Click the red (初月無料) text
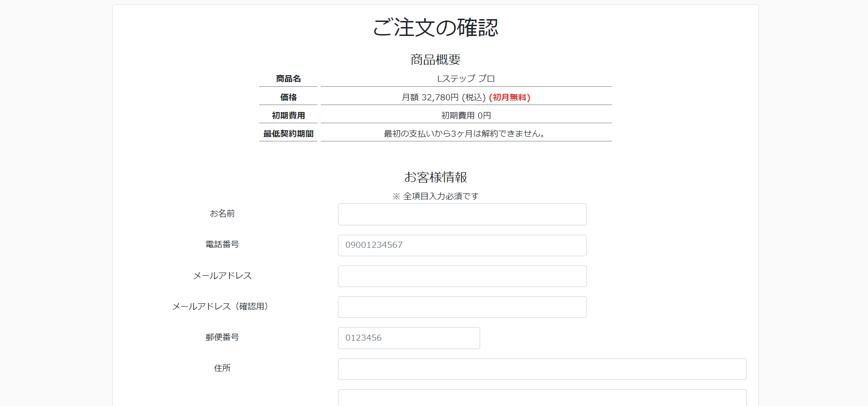 tap(510, 97)
